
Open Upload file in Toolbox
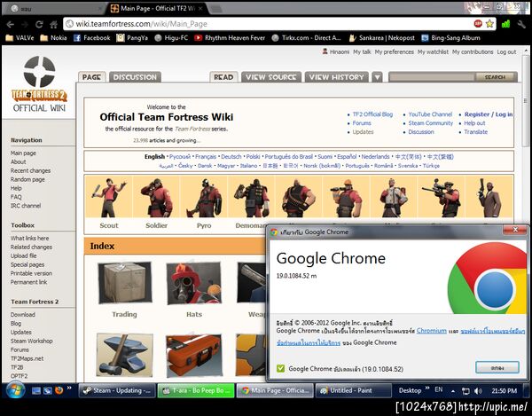pos(23,255)
